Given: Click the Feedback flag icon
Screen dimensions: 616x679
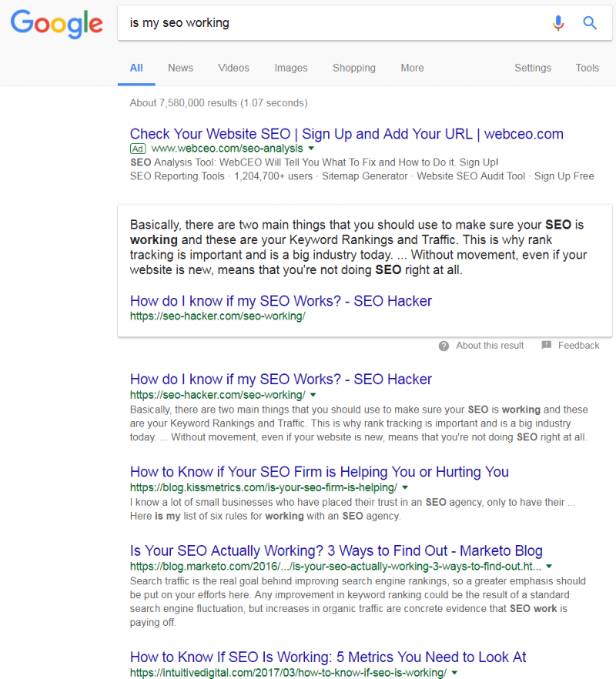Looking at the screenshot, I should (546, 346).
